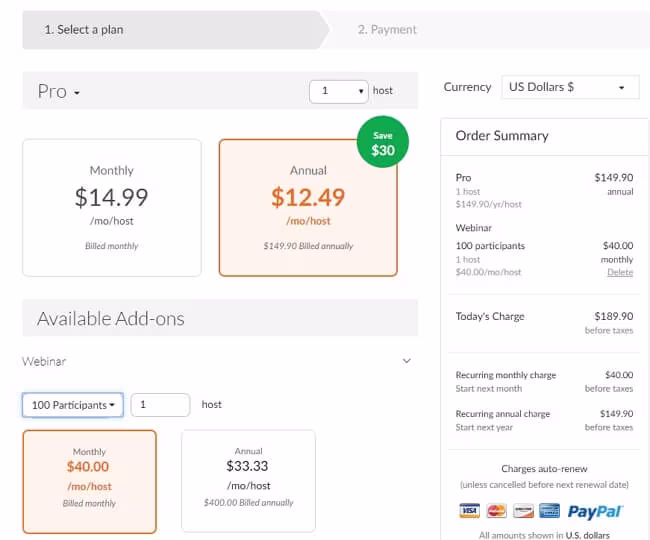Open the Pro plan type dropdown
650x540 pixels.
(59, 91)
